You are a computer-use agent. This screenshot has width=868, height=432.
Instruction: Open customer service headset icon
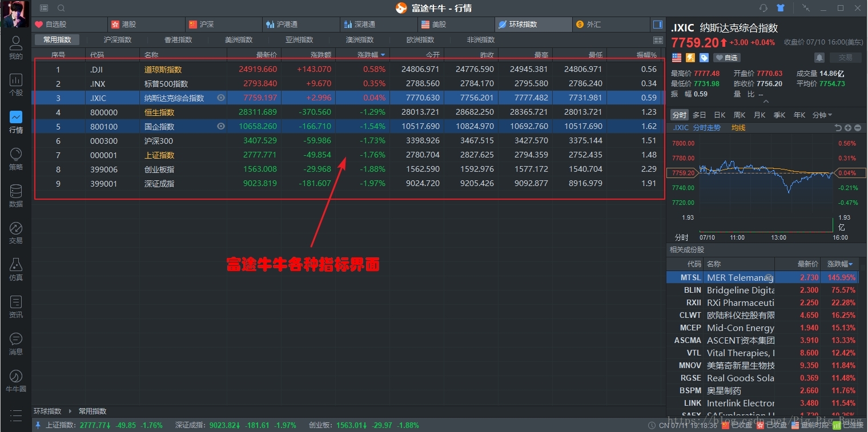point(763,8)
